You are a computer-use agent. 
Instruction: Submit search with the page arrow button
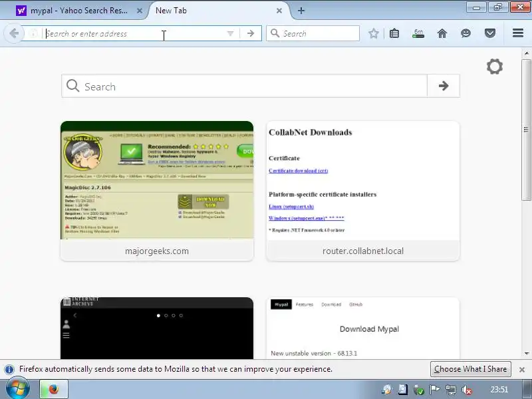click(x=444, y=86)
